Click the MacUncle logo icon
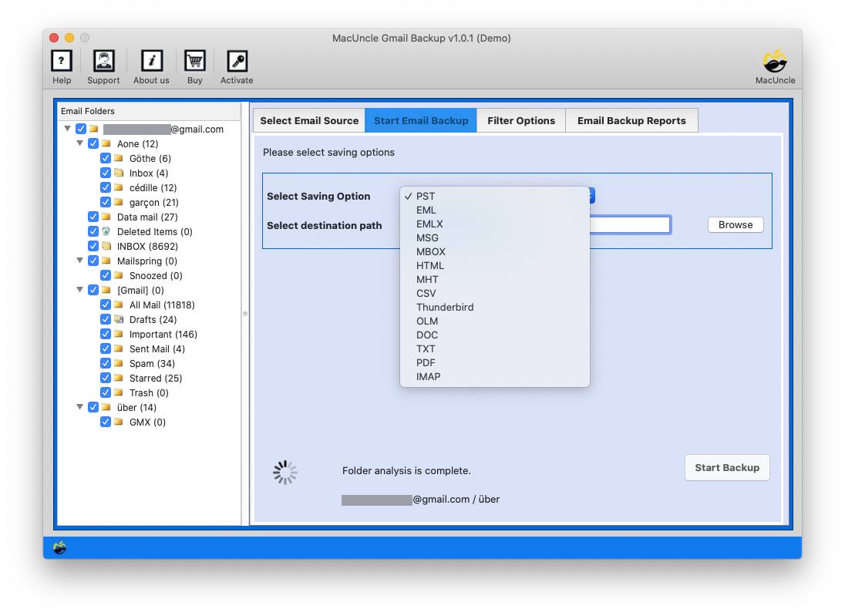 click(x=775, y=61)
